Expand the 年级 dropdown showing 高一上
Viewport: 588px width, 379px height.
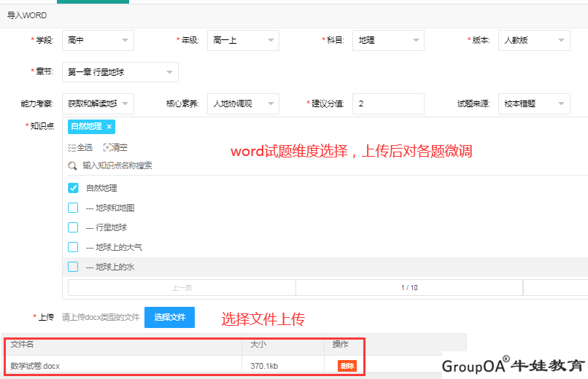tap(243, 41)
